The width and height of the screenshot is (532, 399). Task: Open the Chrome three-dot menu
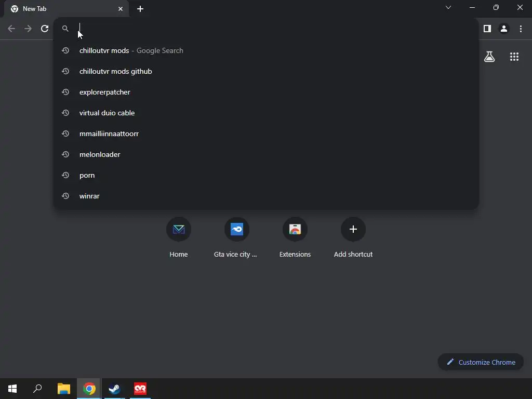(x=521, y=29)
